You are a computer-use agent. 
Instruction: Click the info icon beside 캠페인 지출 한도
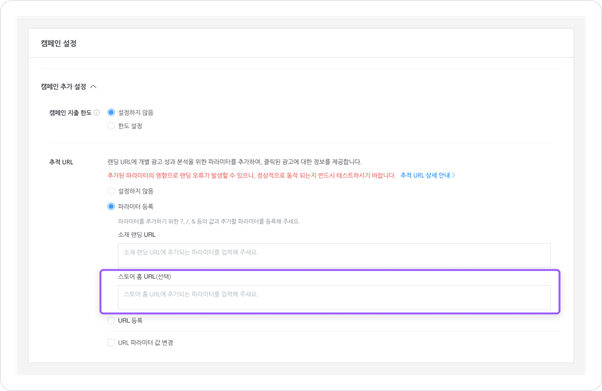click(97, 113)
